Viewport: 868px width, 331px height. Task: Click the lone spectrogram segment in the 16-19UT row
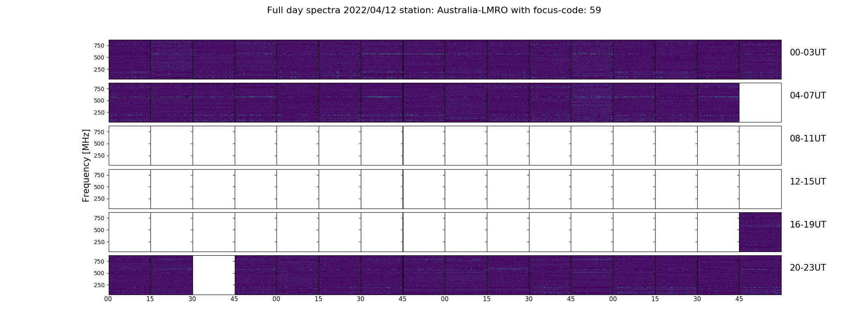click(x=760, y=232)
